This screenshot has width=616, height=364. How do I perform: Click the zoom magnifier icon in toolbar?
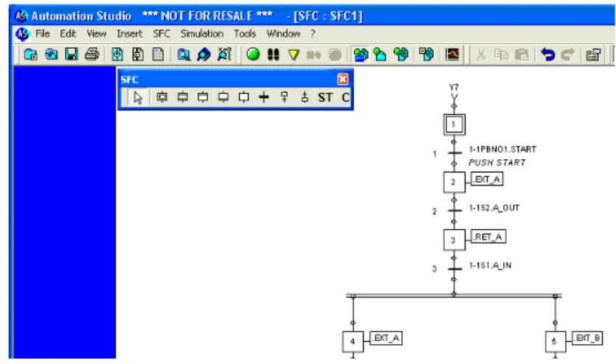(184, 55)
